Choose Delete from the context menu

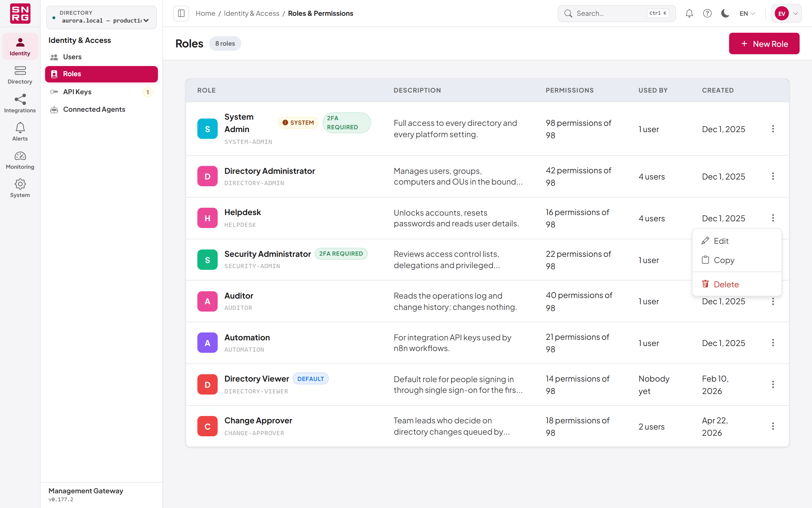(737, 284)
